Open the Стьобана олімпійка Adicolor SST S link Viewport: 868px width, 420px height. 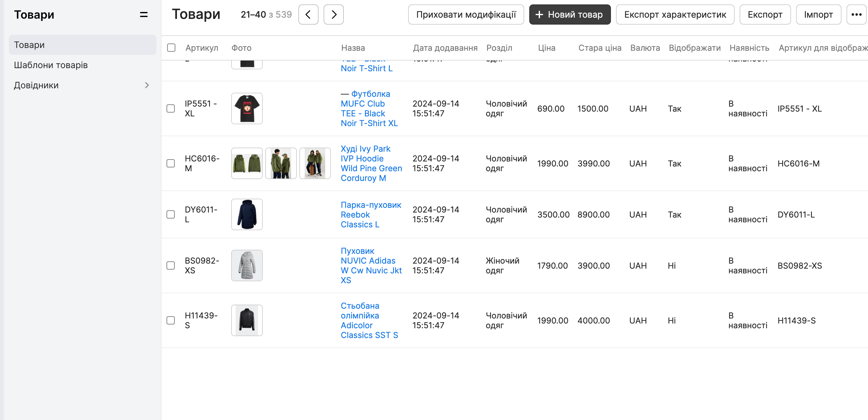click(x=369, y=320)
